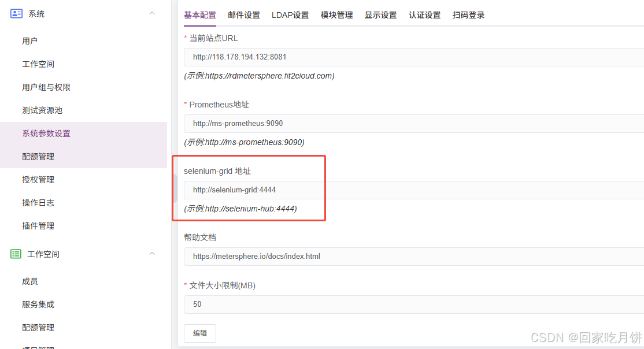Open 插件管理 in the sidebar
This screenshot has height=349, width=644.
[38, 225]
